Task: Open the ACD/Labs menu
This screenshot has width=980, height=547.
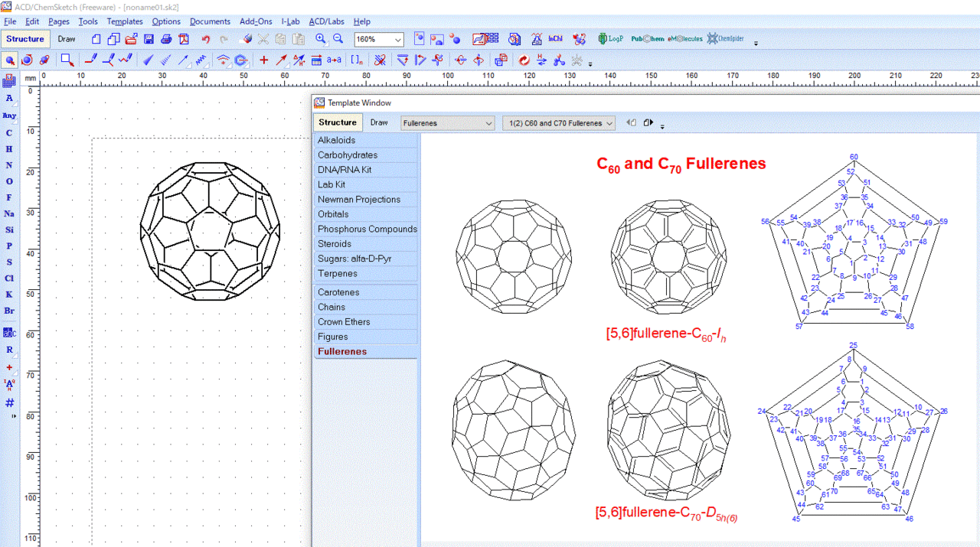Action: tap(327, 21)
